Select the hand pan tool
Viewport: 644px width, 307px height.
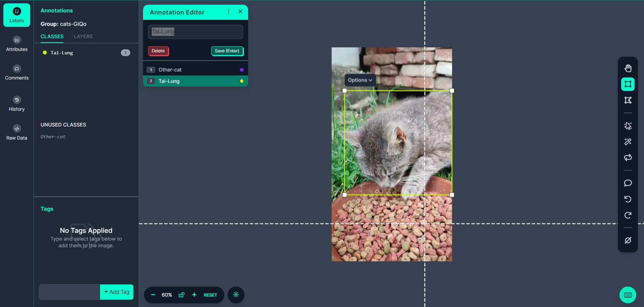[x=628, y=68]
